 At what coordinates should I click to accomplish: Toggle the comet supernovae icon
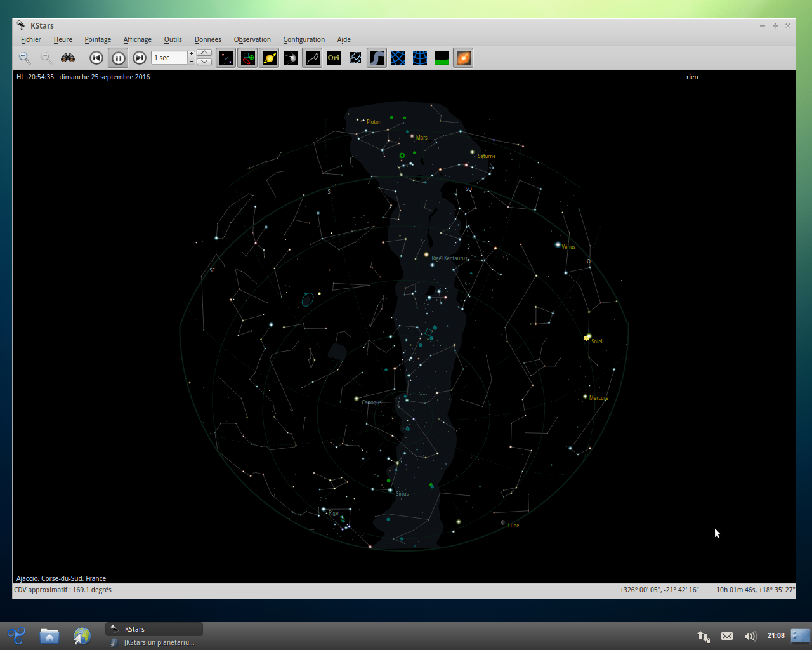[291, 58]
